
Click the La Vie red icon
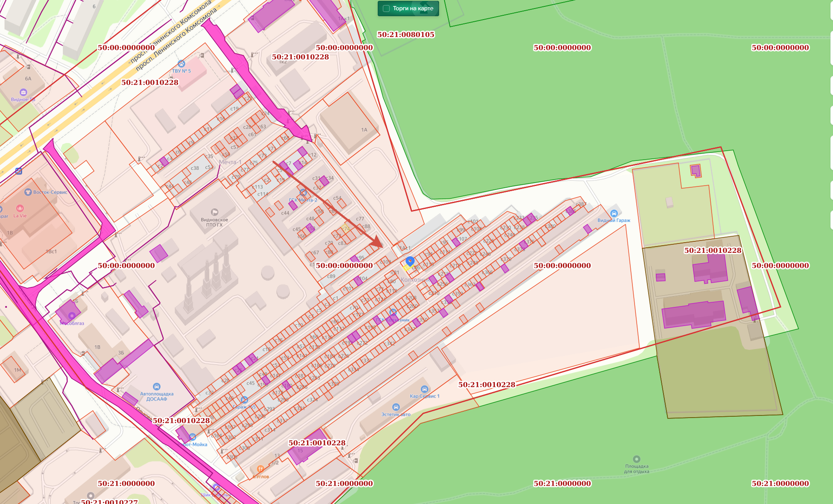pyautogui.click(x=20, y=208)
